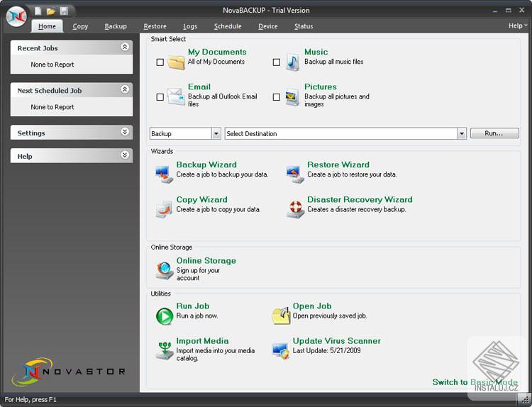Viewport: 532px width, 407px height.
Task: Click the Open Job link text
Action: 312,306
